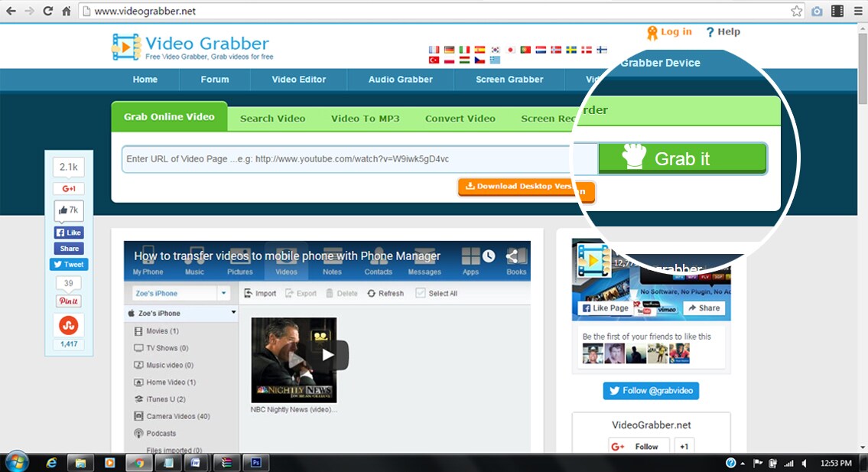The height and width of the screenshot is (472, 868).
Task: Open Screen Grabber in navigation bar
Action: click(509, 80)
